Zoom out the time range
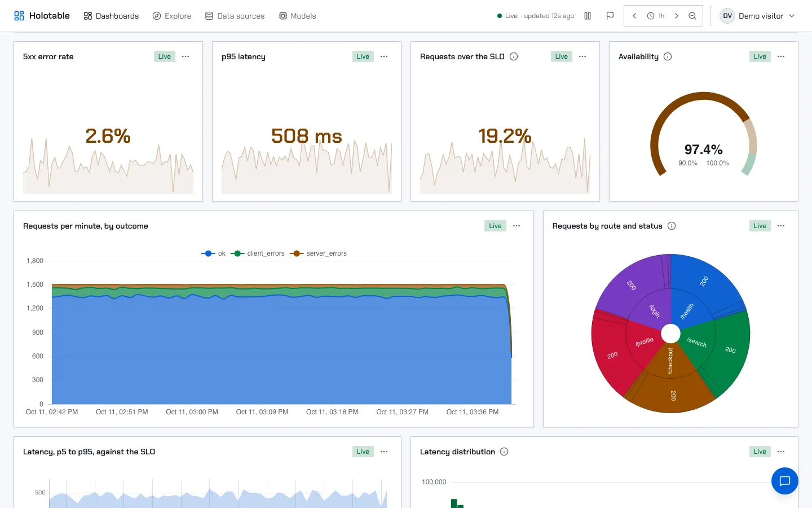The height and width of the screenshot is (508, 812). 692,16
